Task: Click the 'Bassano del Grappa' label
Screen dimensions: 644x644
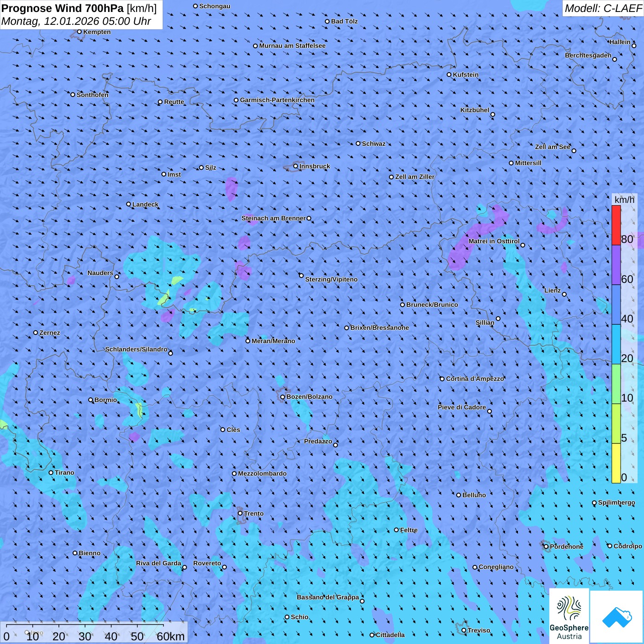Action: [x=328, y=597]
